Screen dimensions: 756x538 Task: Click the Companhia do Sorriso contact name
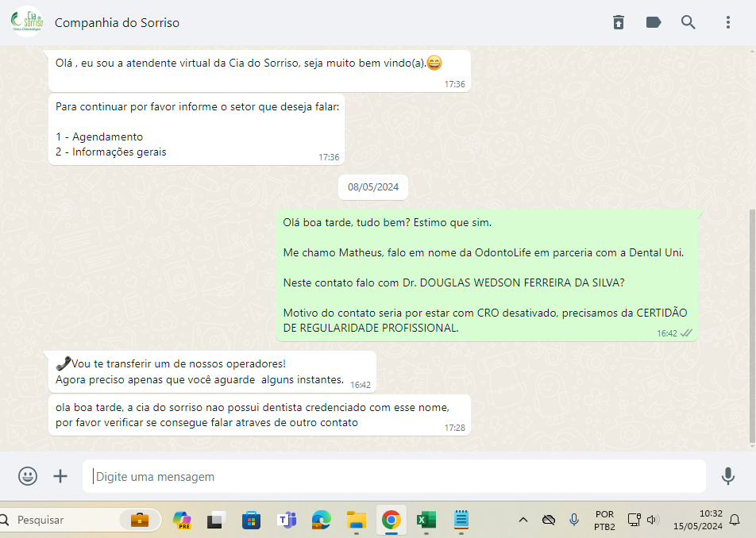(117, 23)
